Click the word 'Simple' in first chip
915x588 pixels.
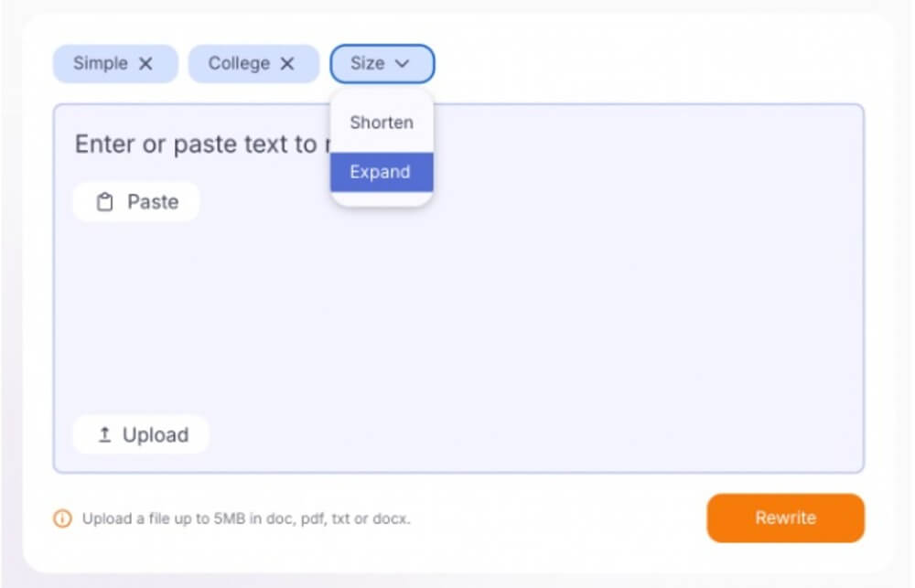pos(101,64)
